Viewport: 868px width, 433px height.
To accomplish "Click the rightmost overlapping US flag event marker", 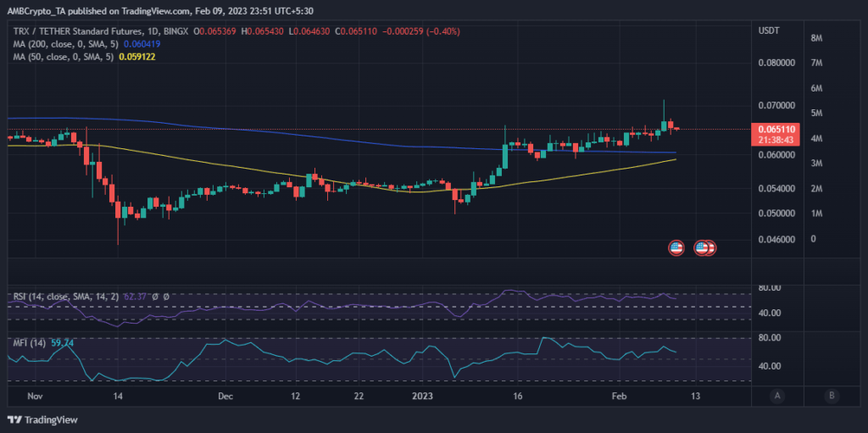I will point(710,247).
